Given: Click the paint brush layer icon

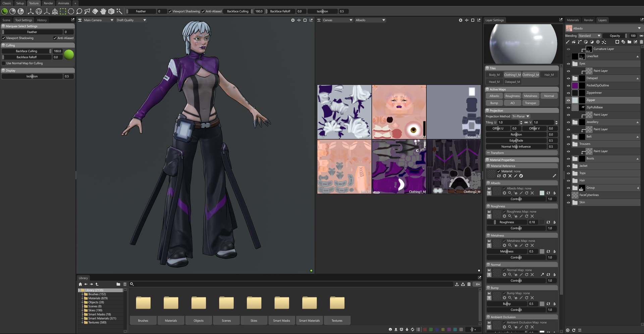Looking at the screenshot, I should point(568,42).
